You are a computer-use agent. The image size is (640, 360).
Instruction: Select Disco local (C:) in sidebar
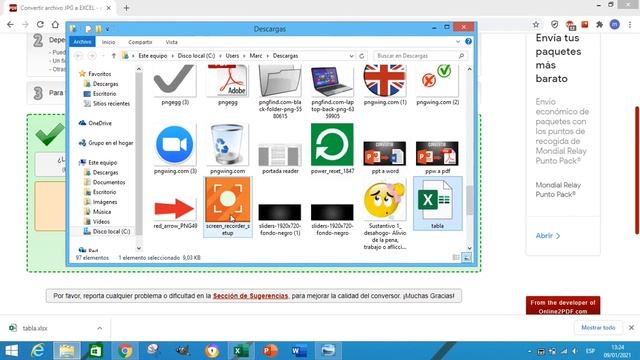tap(111, 231)
